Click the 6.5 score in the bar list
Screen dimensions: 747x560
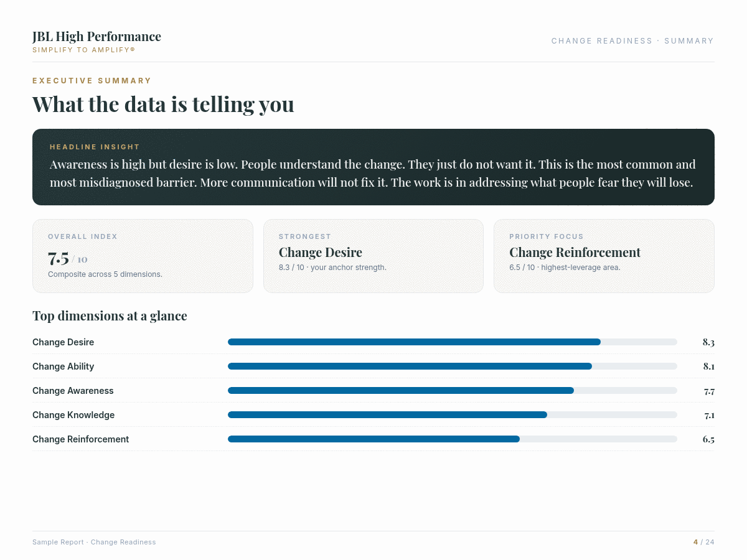[x=708, y=439]
